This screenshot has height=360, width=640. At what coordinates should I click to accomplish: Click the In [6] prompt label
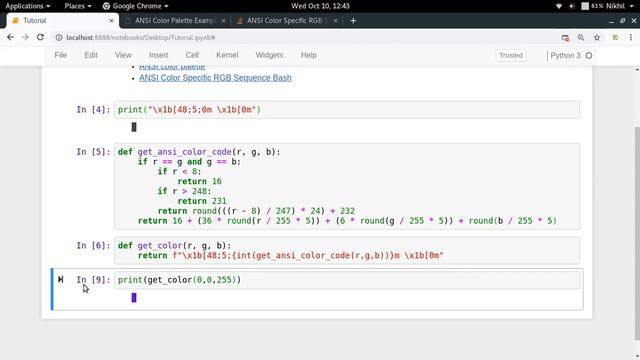tap(93, 245)
